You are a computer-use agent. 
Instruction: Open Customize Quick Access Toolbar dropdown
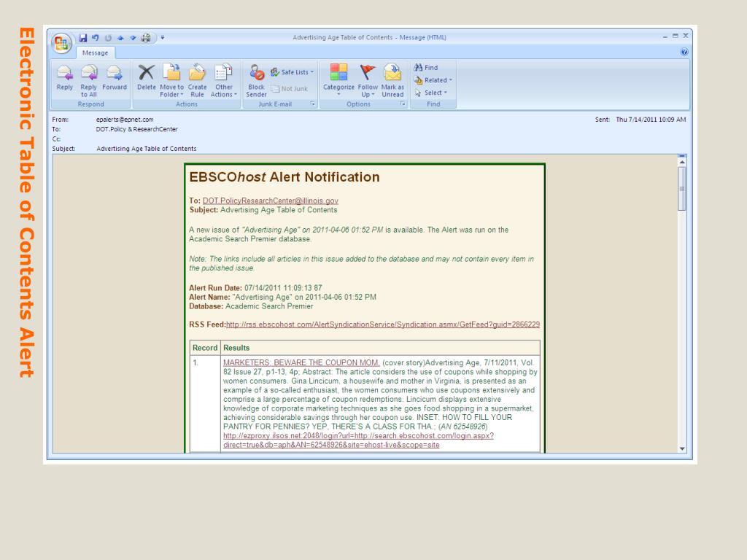tap(163, 37)
